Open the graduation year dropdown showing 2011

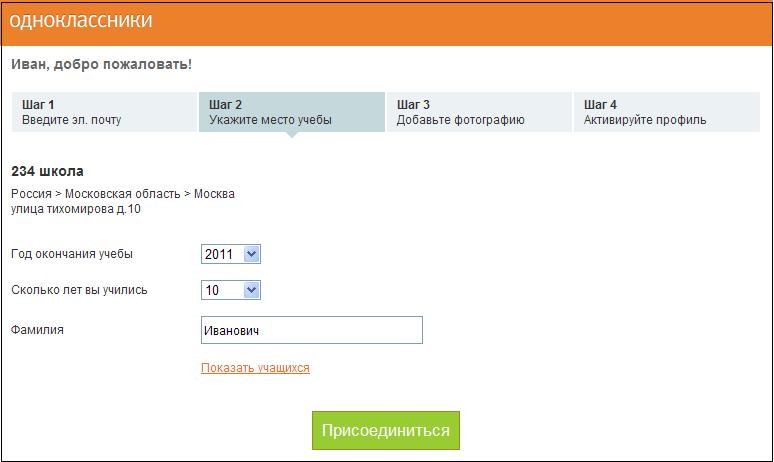click(x=231, y=254)
